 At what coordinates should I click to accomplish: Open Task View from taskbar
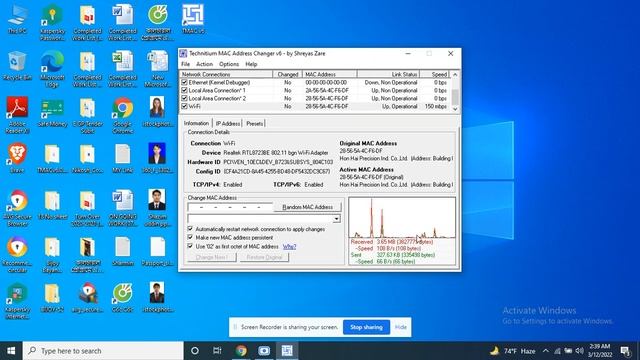click(217, 351)
